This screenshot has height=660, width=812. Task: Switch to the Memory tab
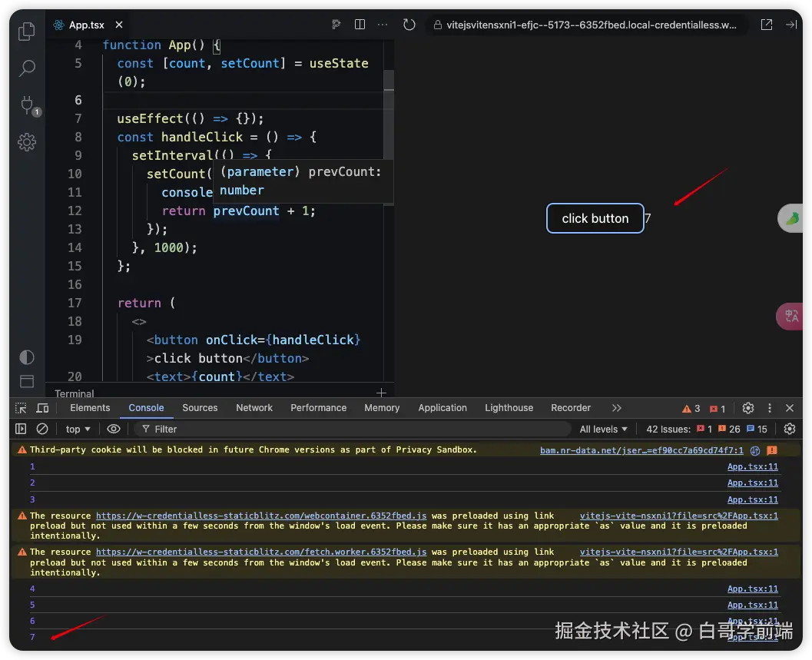pos(382,408)
